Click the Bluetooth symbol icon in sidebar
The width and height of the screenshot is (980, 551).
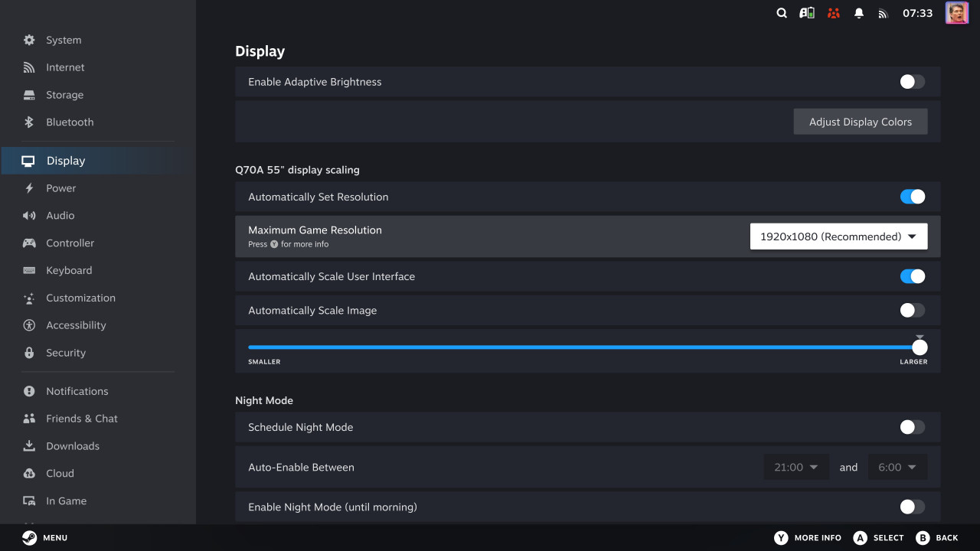click(29, 122)
